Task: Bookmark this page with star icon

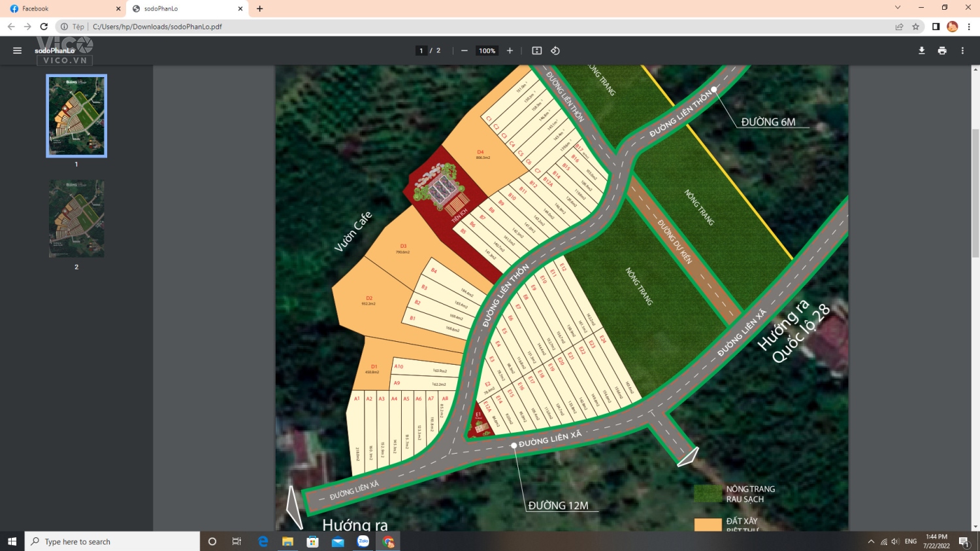Action: pos(916,27)
